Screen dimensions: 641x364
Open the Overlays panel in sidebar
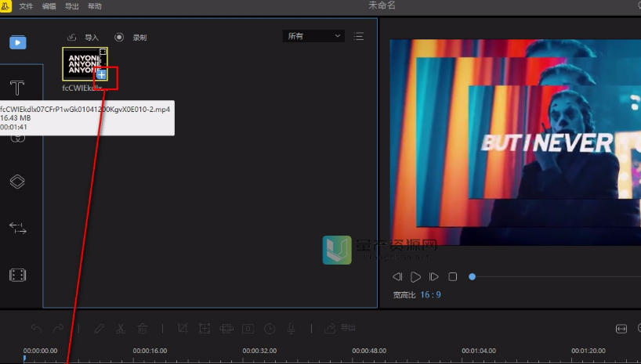click(x=17, y=182)
